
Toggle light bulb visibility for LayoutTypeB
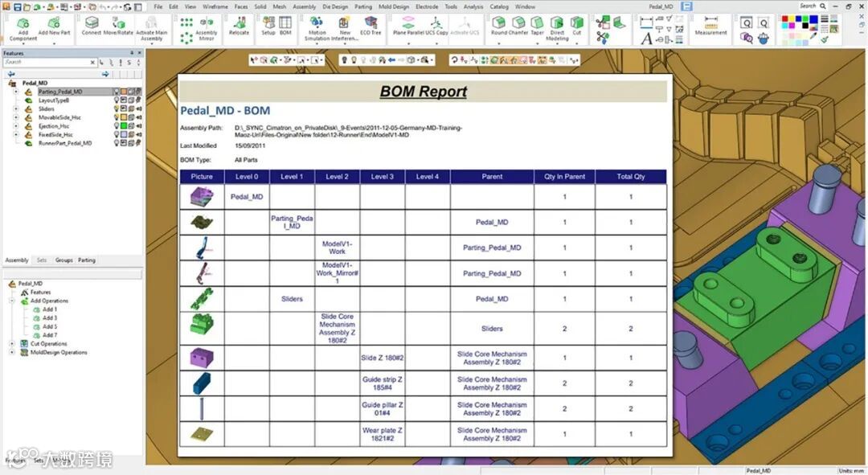tap(117, 100)
